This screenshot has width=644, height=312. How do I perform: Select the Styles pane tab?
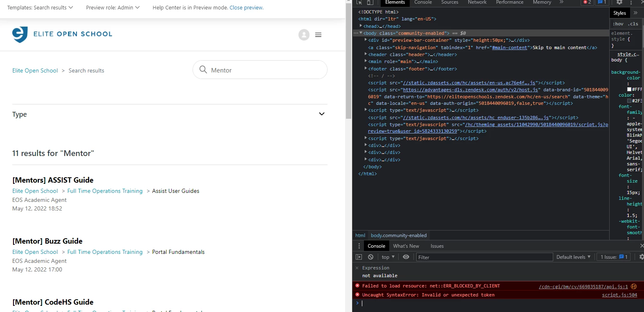click(x=619, y=13)
